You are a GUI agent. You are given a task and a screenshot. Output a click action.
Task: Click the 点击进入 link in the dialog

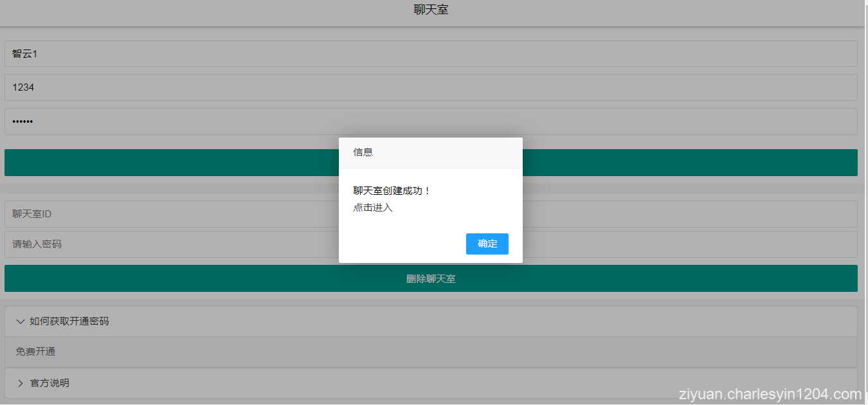pyautogui.click(x=372, y=207)
